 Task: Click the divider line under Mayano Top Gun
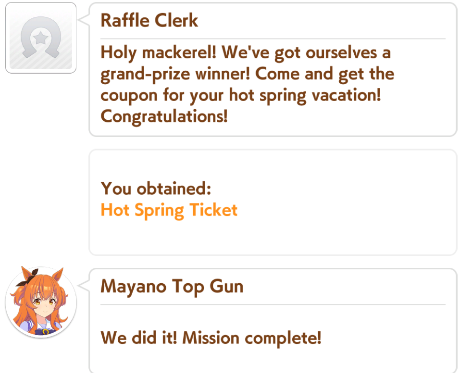(273, 304)
